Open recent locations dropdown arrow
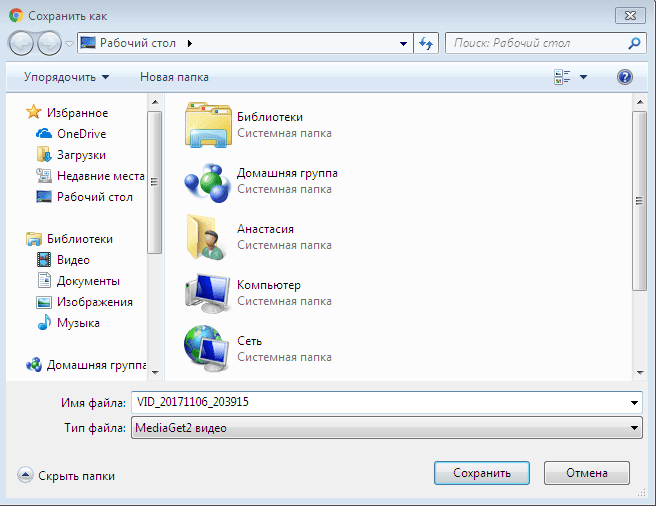656x506 pixels. (x=70, y=44)
